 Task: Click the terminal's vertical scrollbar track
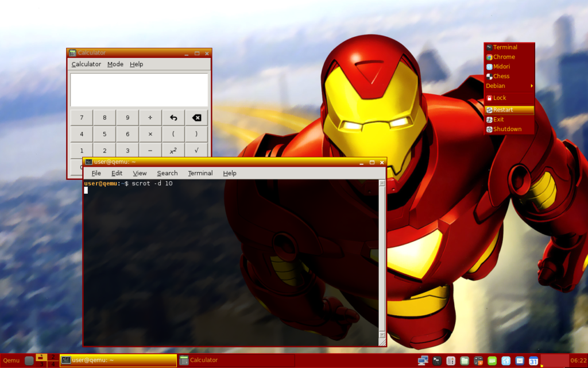[x=382, y=259]
